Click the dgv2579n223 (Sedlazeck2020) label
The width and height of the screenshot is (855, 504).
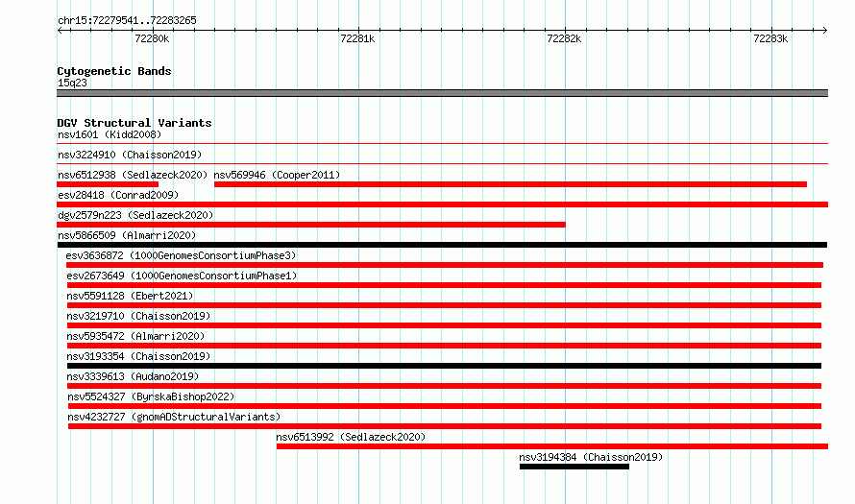pyautogui.click(x=135, y=215)
